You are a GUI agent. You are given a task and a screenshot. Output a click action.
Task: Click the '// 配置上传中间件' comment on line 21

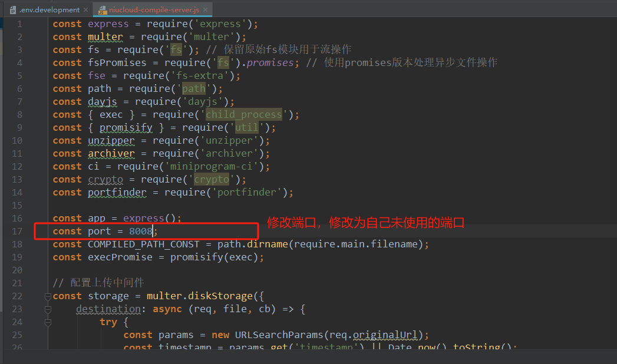point(98,283)
